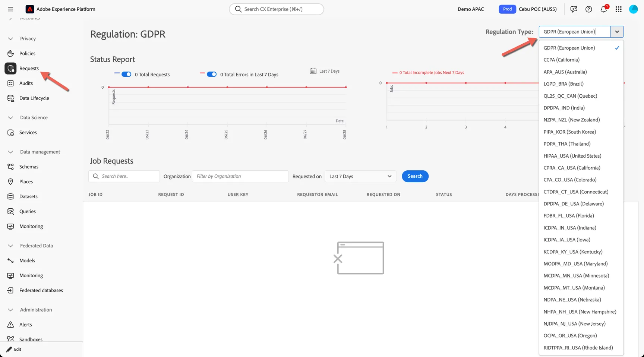The image size is (644, 357).
Task: Click the JOB ID column header
Action: pyautogui.click(x=95, y=195)
